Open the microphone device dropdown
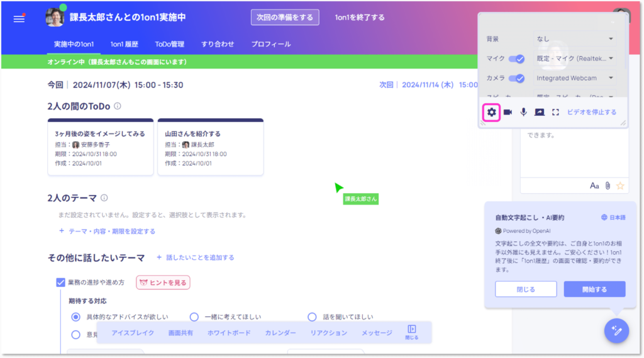 [x=575, y=59]
